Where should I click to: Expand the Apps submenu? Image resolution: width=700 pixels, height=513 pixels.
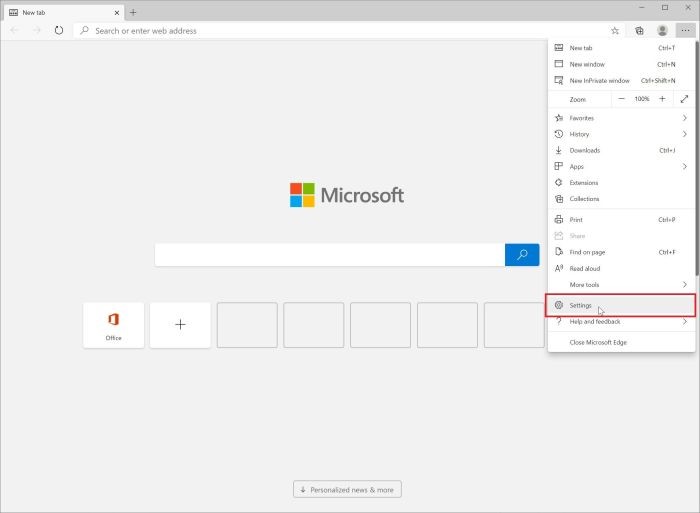621,167
